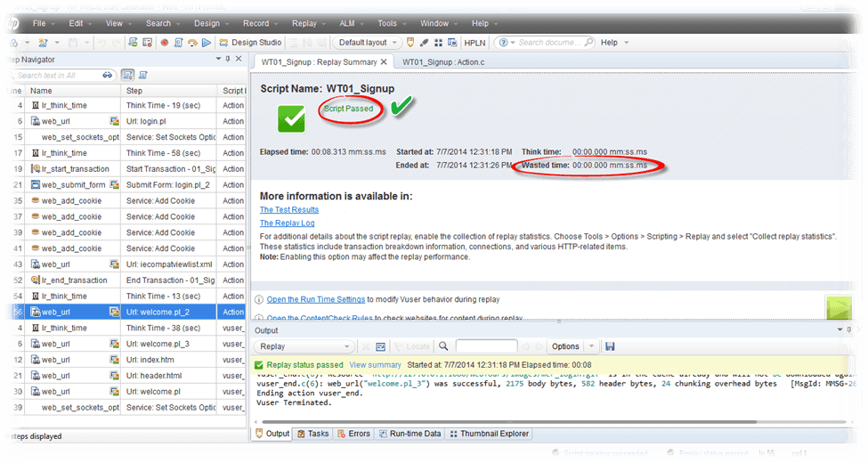Viewport: 868px width, 463px height.
Task: Click the magnifier icon in Output toolbar
Action: point(442,346)
